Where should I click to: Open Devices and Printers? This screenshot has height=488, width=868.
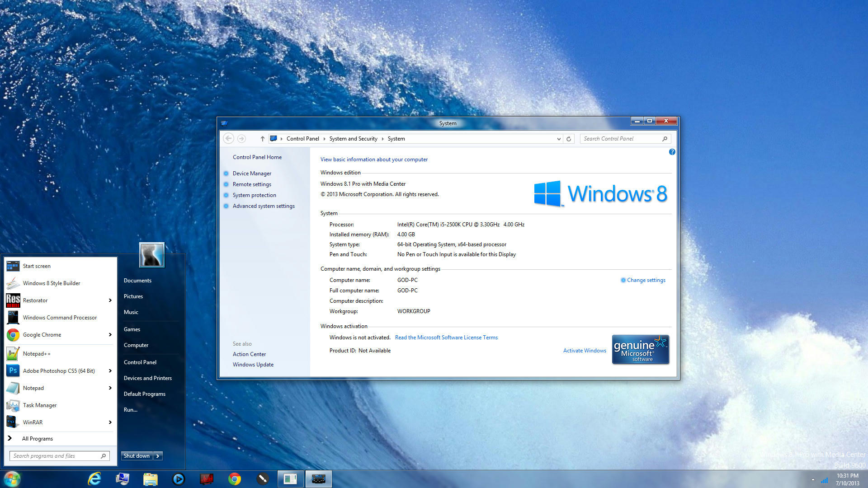tap(148, 378)
